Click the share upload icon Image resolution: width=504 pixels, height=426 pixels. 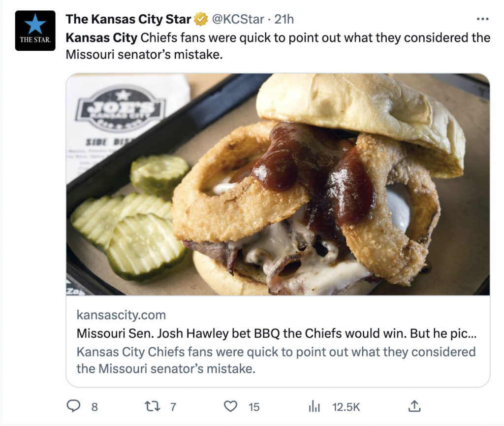pyautogui.click(x=414, y=406)
